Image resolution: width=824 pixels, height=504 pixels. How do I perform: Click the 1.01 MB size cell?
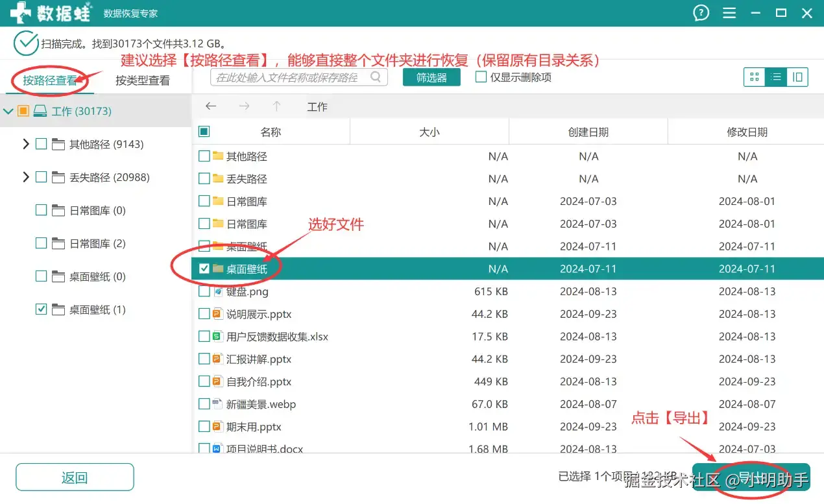(x=489, y=427)
